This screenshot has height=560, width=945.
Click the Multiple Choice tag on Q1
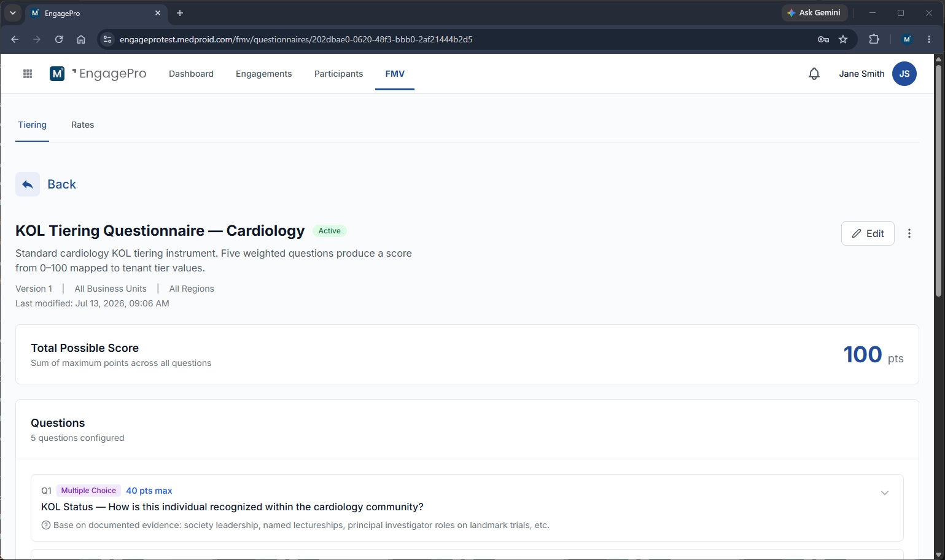(x=88, y=491)
